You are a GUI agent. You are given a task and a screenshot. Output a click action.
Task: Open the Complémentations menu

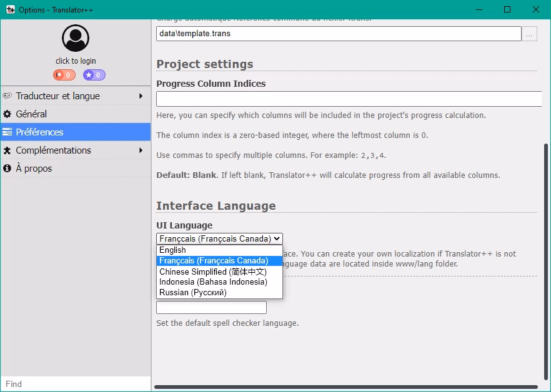pyautogui.click(x=76, y=150)
